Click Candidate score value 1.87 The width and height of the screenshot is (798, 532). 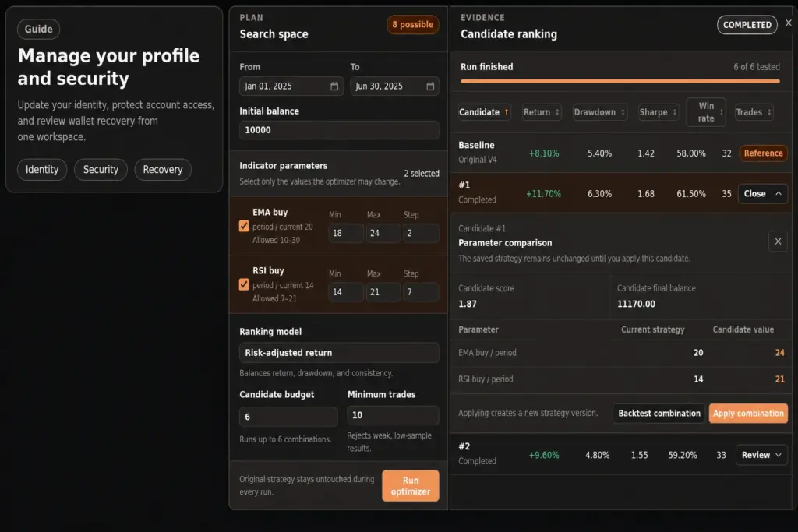[x=468, y=304]
